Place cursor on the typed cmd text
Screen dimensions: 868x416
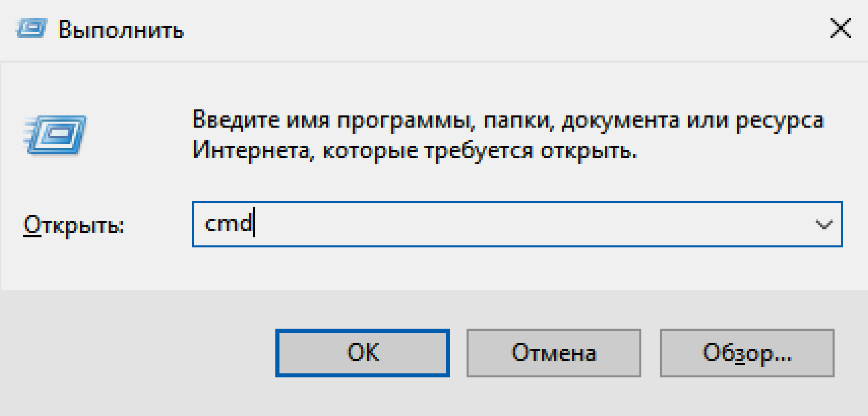tap(229, 223)
